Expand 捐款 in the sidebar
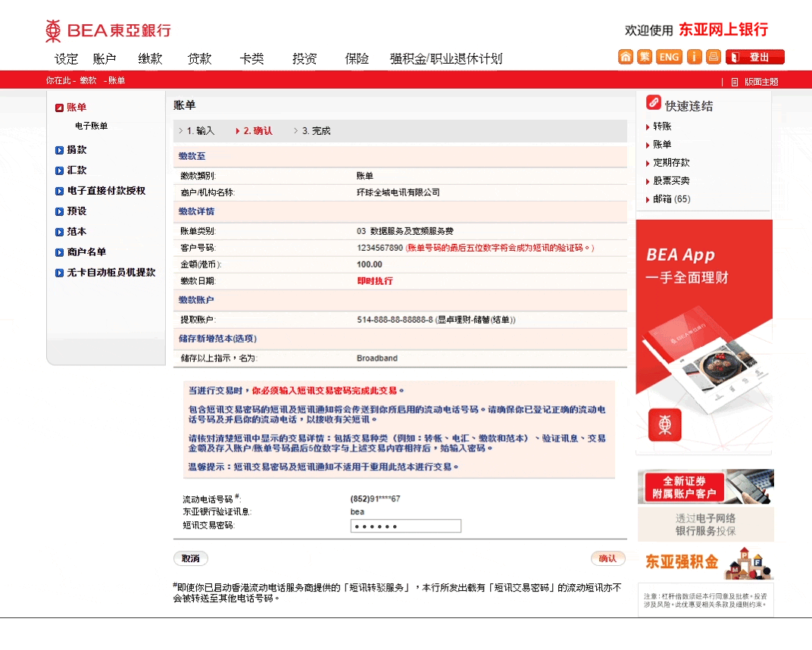The image size is (812, 650). pos(76,150)
